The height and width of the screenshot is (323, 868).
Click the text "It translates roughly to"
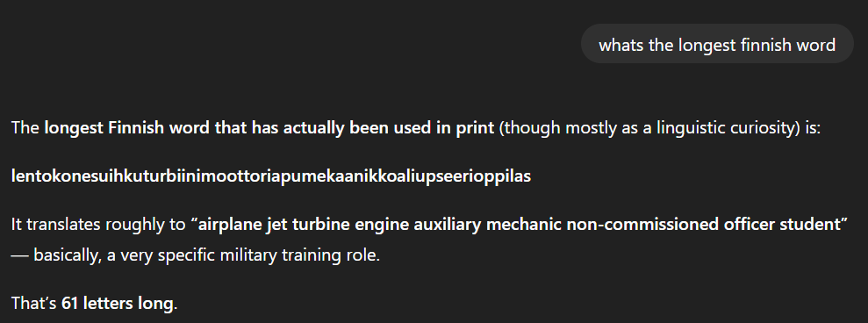click(x=98, y=225)
